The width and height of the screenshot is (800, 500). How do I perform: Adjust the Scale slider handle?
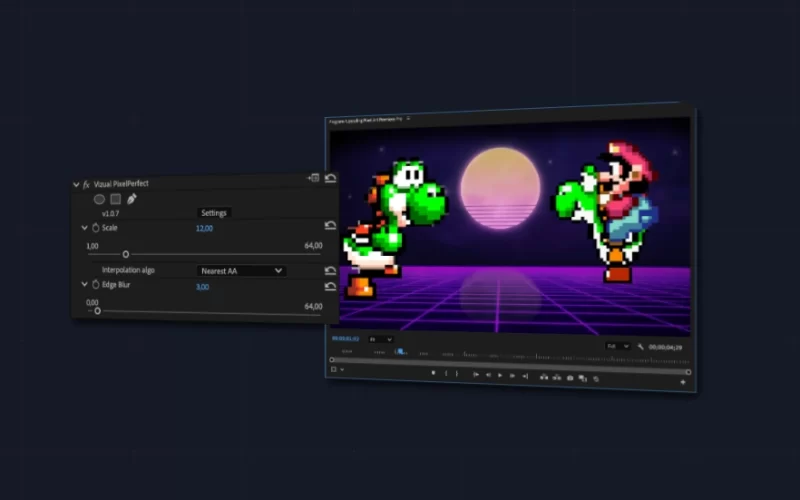click(126, 254)
